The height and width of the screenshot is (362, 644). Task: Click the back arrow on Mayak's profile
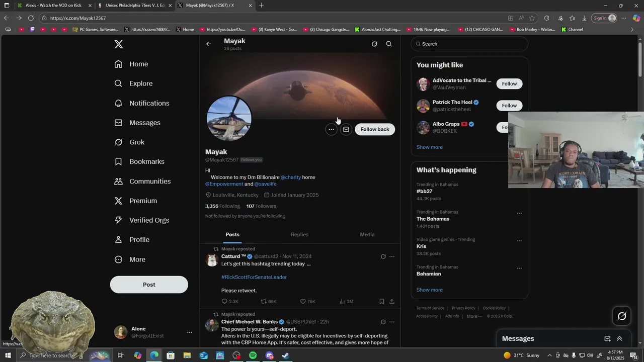[x=209, y=44]
